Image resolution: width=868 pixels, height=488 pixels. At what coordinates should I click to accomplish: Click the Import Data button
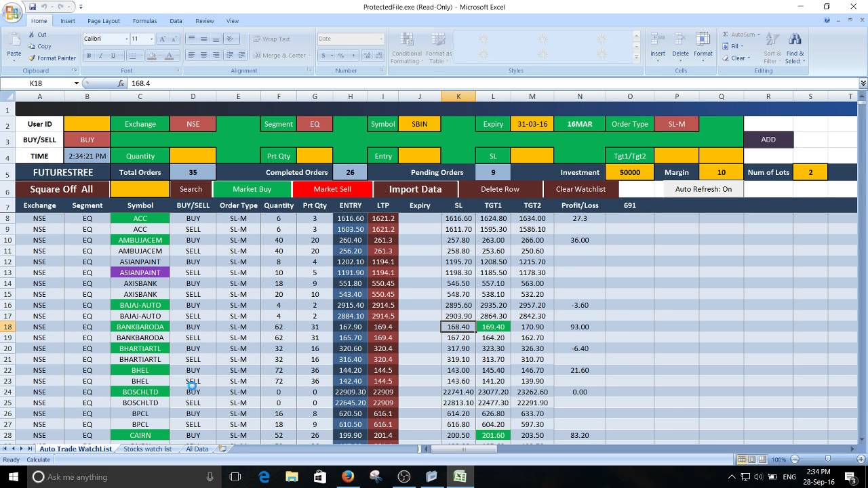[x=415, y=189]
